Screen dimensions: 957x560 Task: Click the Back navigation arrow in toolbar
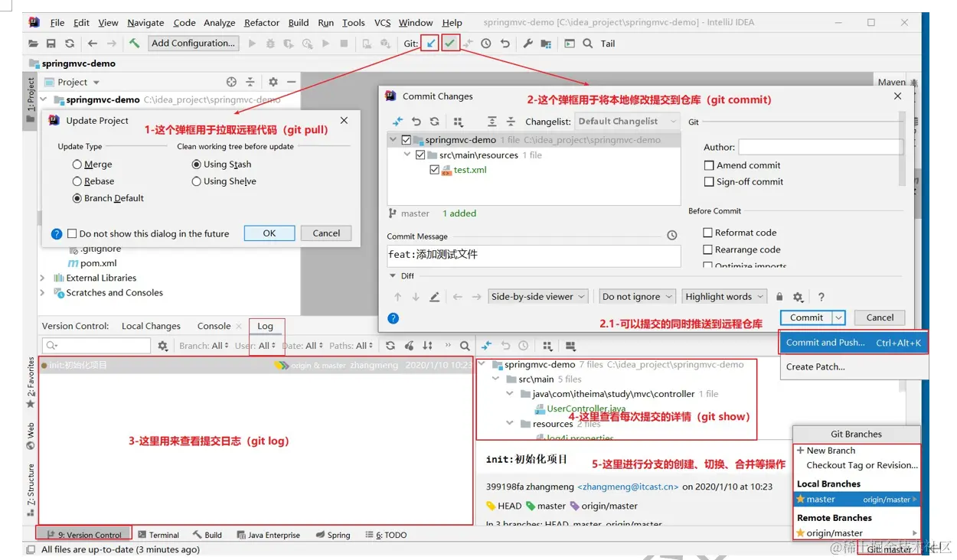pos(93,44)
